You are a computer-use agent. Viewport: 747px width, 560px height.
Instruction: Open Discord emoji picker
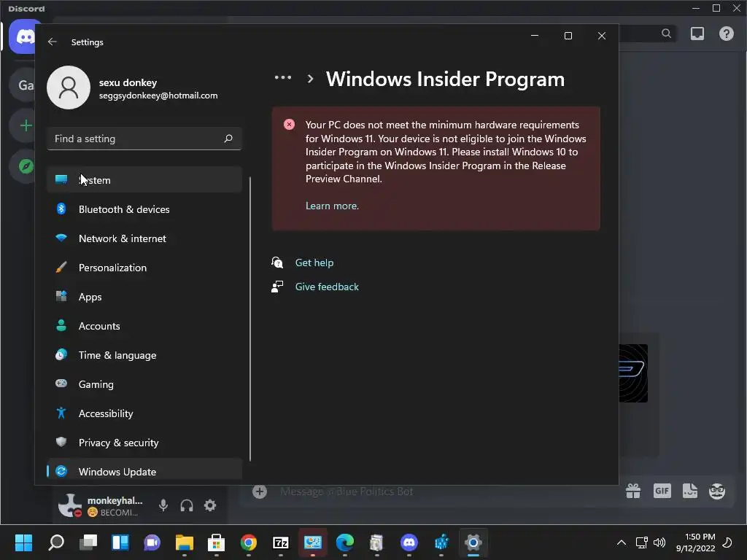tap(717, 491)
